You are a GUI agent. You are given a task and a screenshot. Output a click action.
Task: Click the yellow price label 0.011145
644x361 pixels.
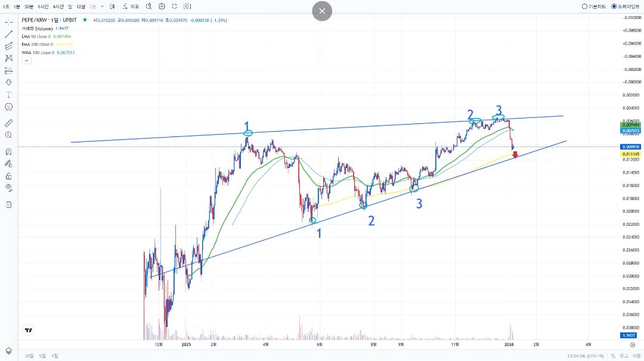click(x=630, y=154)
